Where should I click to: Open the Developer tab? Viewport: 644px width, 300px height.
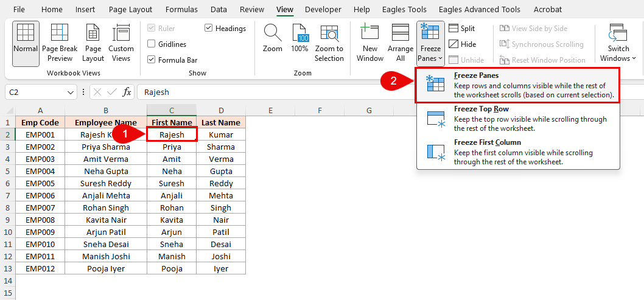point(323,10)
